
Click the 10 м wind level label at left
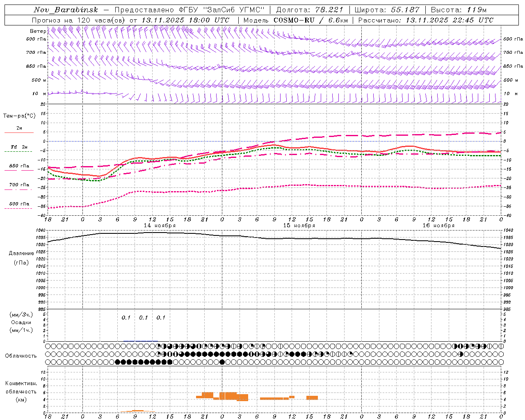(x=39, y=94)
